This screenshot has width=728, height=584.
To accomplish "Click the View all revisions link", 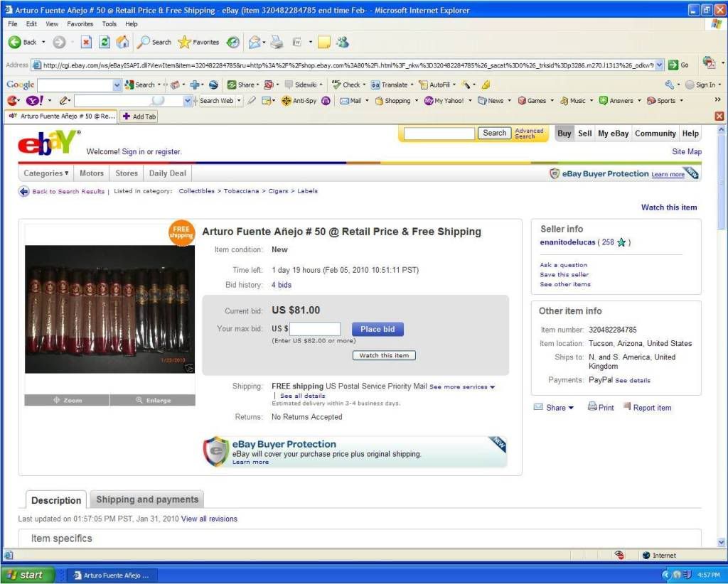I will pyautogui.click(x=209, y=519).
